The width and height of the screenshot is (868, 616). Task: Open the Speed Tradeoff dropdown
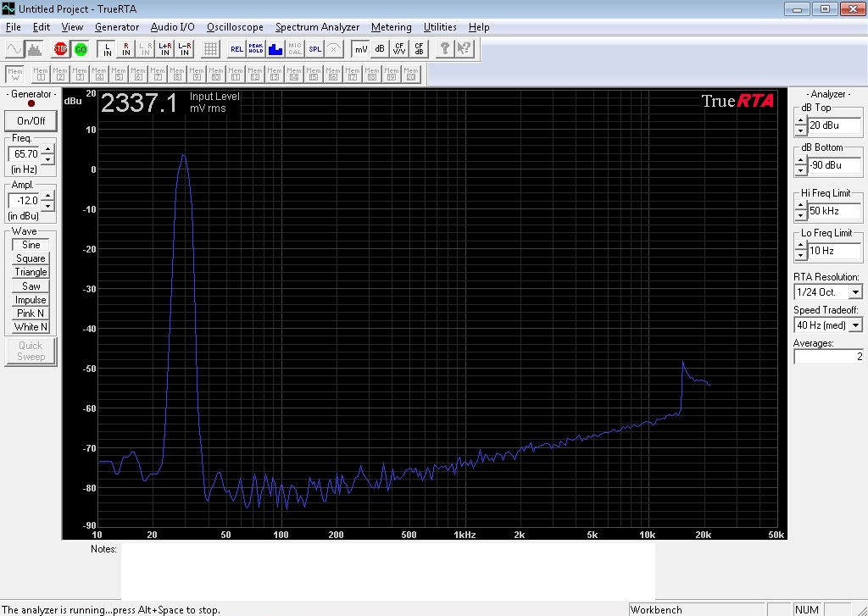point(855,325)
